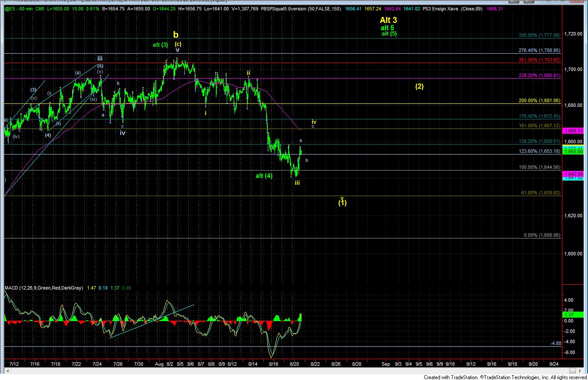Click the green 'alt (3)' wave label
This screenshot has height=380, width=588.
(x=160, y=45)
